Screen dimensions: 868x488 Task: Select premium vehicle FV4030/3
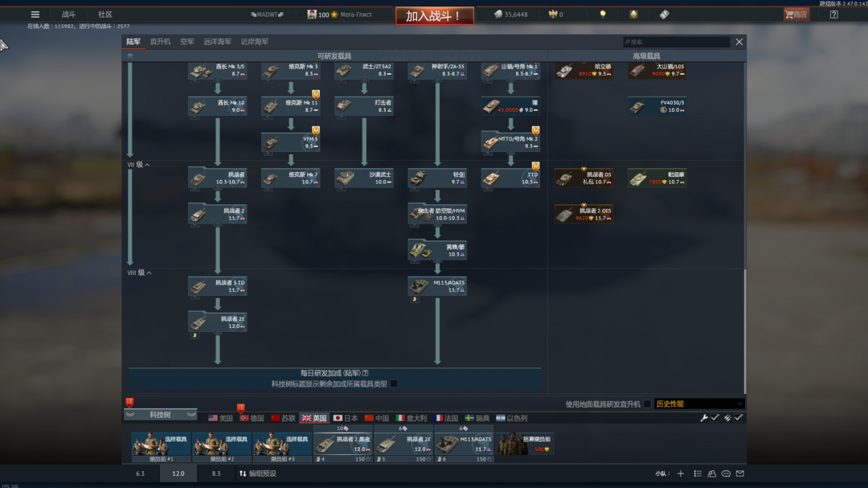coord(657,106)
